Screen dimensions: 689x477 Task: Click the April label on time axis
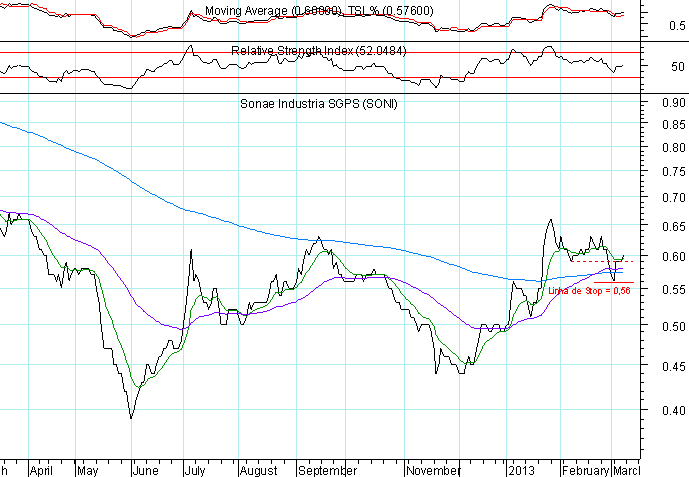pos(41,471)
